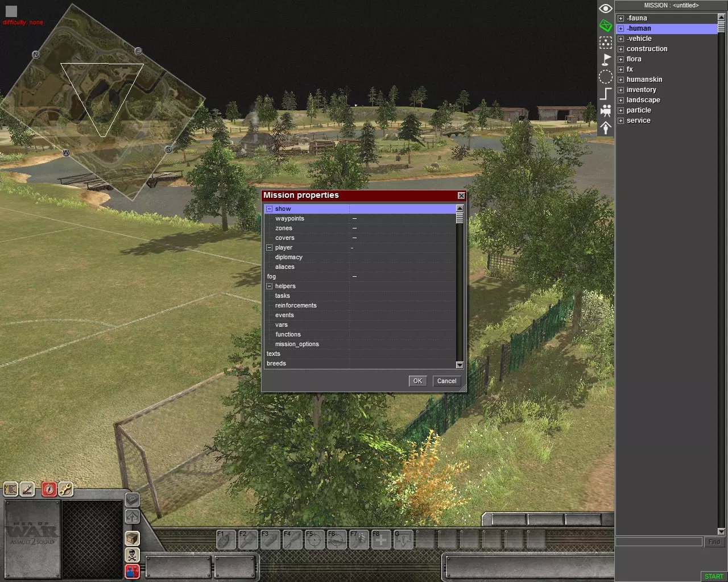Click the F1 grenade slot
Viewport: 728px width, 582px height.
(226, 539)
